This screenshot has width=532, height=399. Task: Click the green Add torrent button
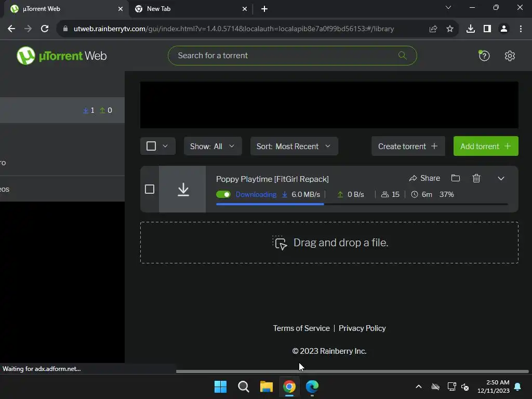click(486, 146)
